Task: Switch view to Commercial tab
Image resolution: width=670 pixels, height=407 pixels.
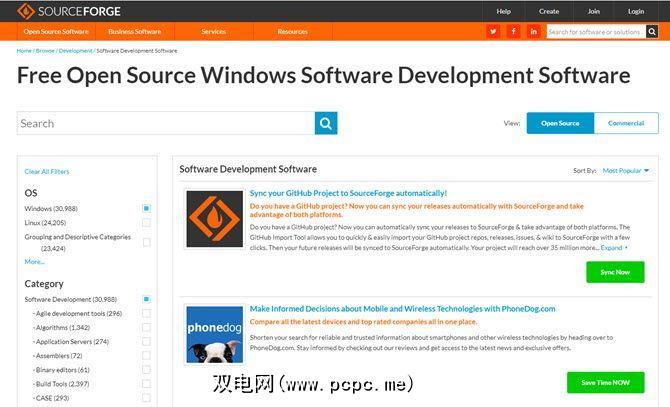Action: 626,123
